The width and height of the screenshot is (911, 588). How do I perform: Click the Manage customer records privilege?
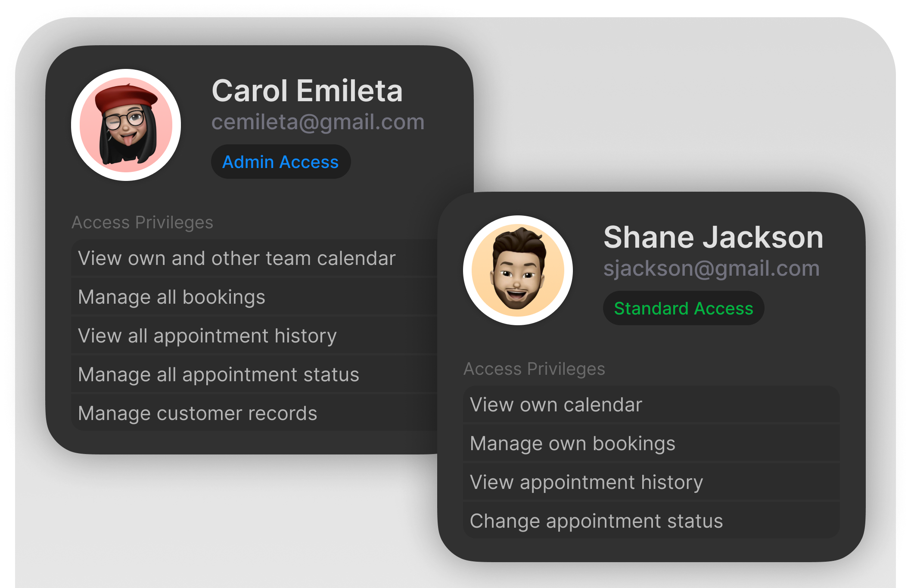click(x=254, y=413)
